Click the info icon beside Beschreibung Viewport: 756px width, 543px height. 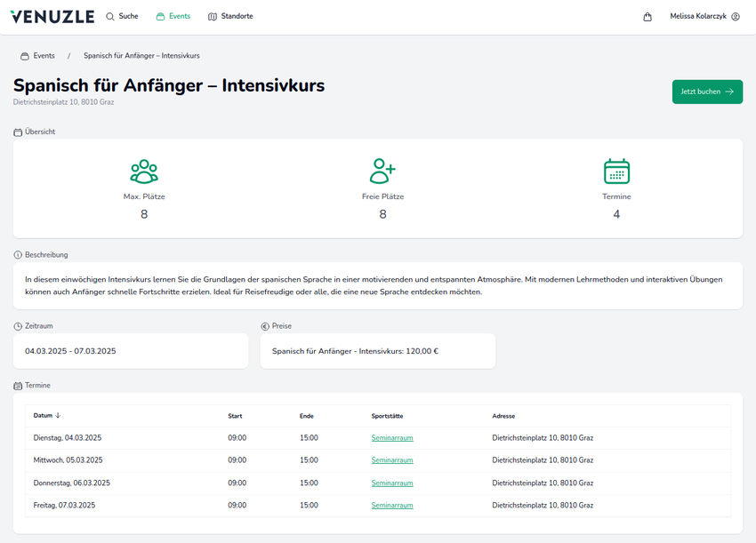click(x=16, y=254)
